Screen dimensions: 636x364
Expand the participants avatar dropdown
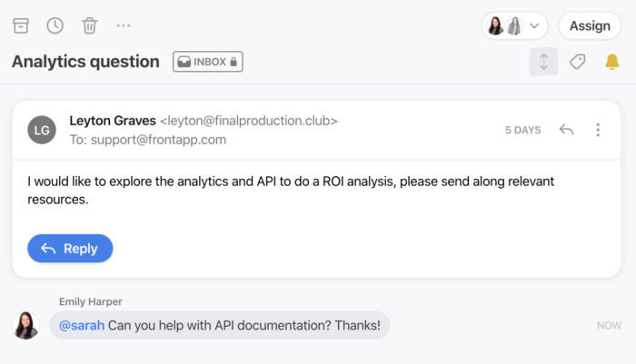pyautogui.click(x=515, y=26)
